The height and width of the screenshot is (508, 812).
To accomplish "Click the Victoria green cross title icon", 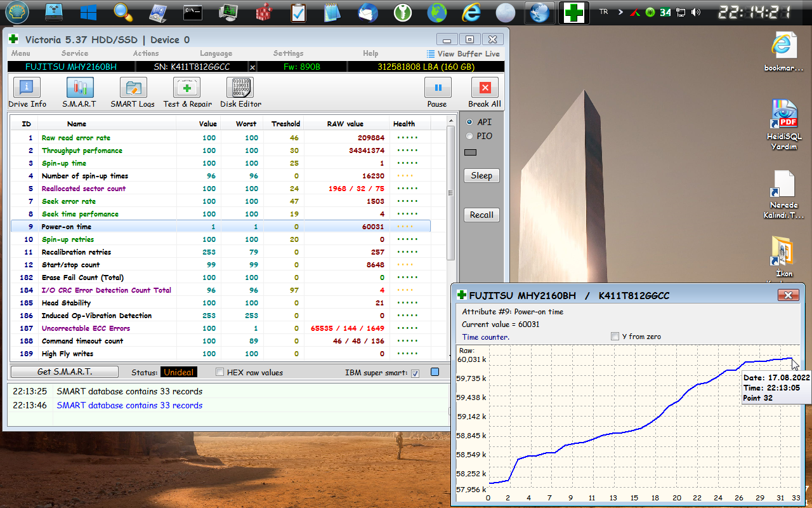I will pos(13,39).
